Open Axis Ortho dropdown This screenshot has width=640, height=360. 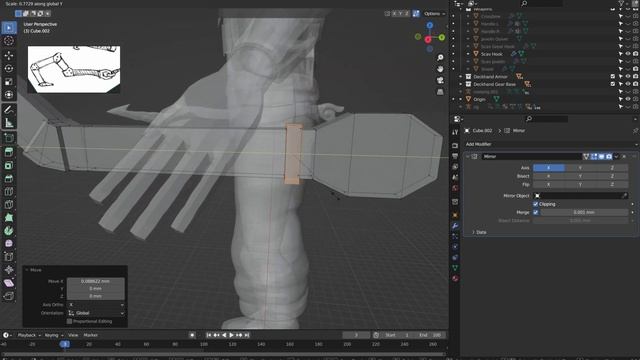pyautogui.click(x=96, y=305)
